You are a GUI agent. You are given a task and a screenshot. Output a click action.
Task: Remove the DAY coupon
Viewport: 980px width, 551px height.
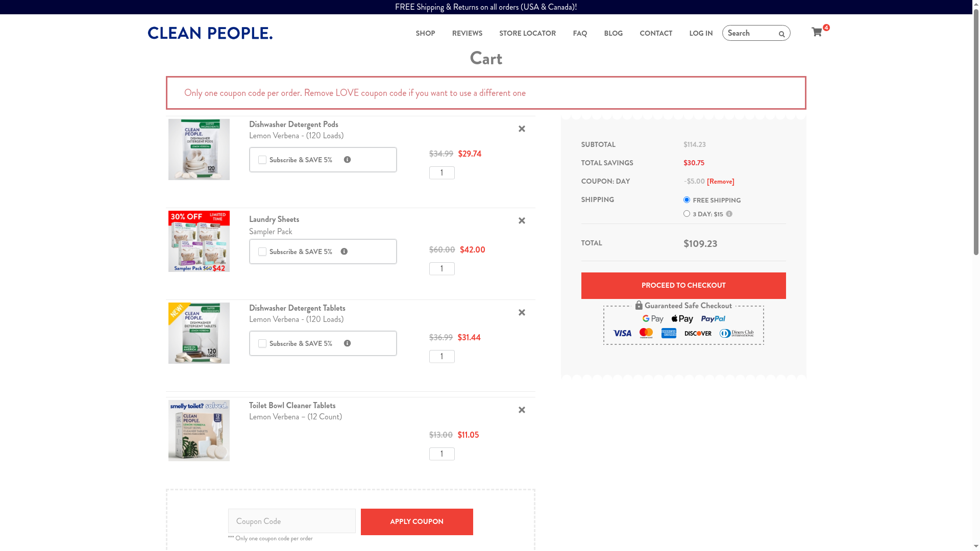pos(721,182)
